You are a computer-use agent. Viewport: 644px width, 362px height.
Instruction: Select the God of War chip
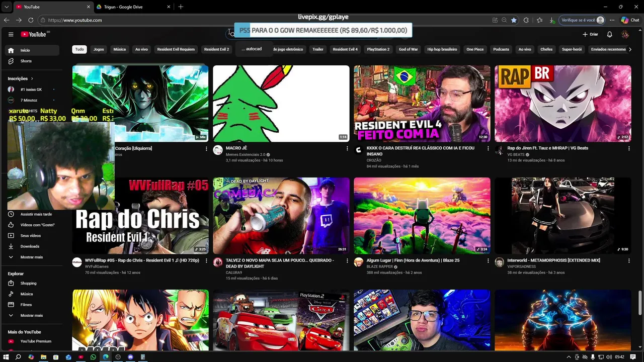tap(408, 49)
